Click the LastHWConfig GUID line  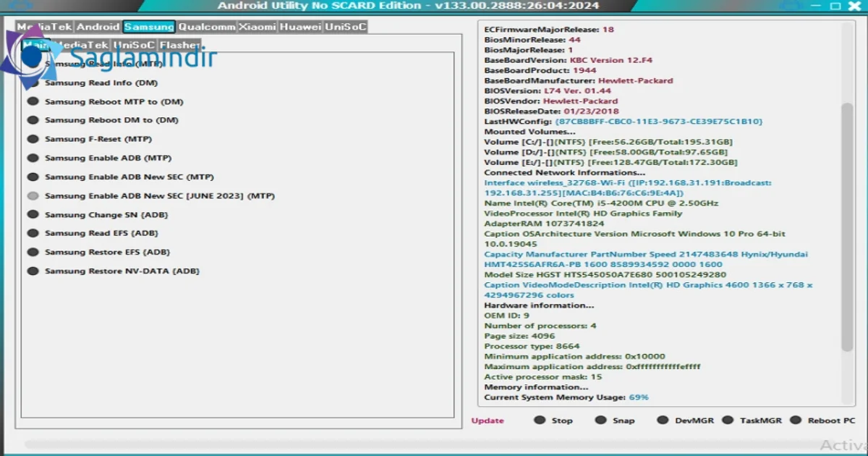pyautogui.click(x=623, y=122)
